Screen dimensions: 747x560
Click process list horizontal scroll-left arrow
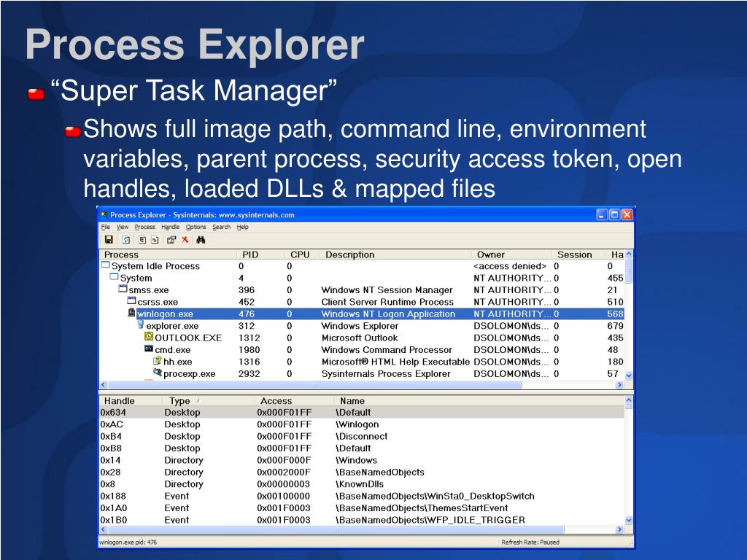(x=104, y=384)
